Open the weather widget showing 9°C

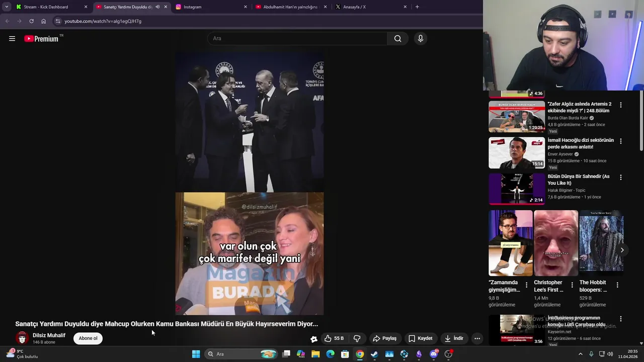click(x=22, y=354)
